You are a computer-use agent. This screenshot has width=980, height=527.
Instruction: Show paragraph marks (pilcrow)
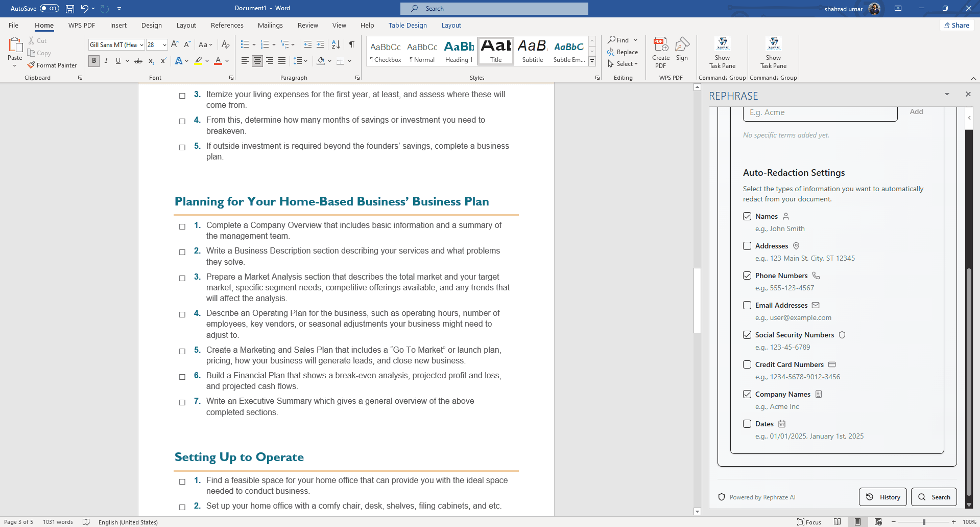(x=351, y=44)
